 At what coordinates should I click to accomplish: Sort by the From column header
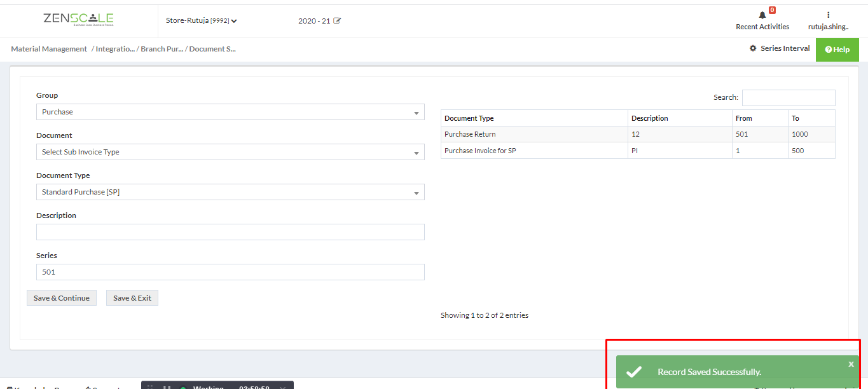(x=760, y=118)
